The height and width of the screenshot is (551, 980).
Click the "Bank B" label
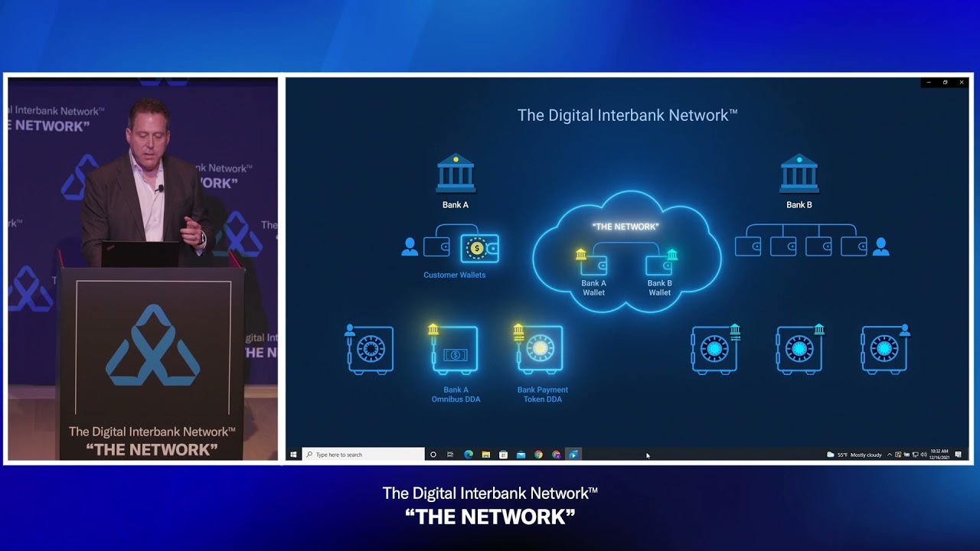[x=799, y=205]
